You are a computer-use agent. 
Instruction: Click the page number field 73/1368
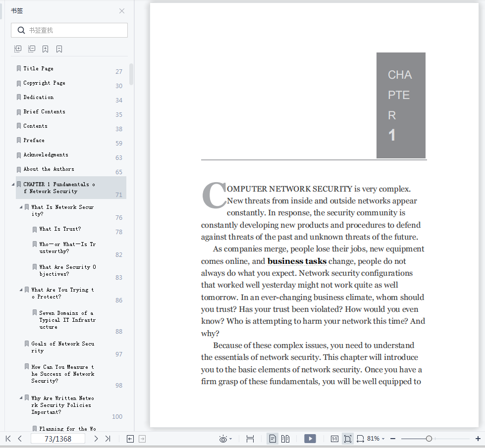point(58,439)
